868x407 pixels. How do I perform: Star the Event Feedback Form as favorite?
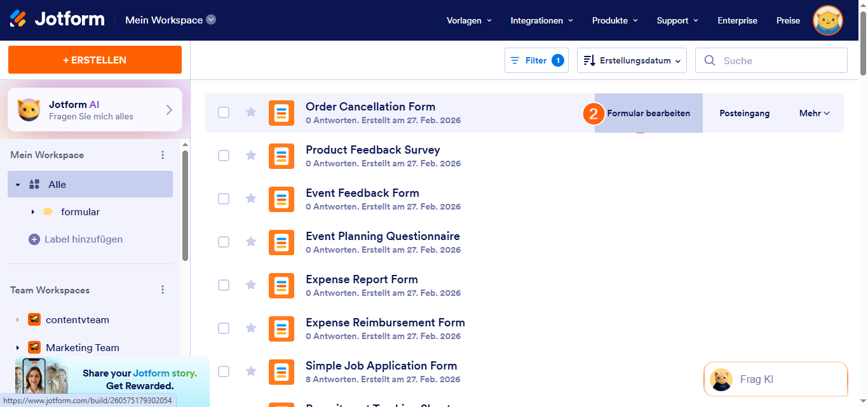tap(250, 199)
